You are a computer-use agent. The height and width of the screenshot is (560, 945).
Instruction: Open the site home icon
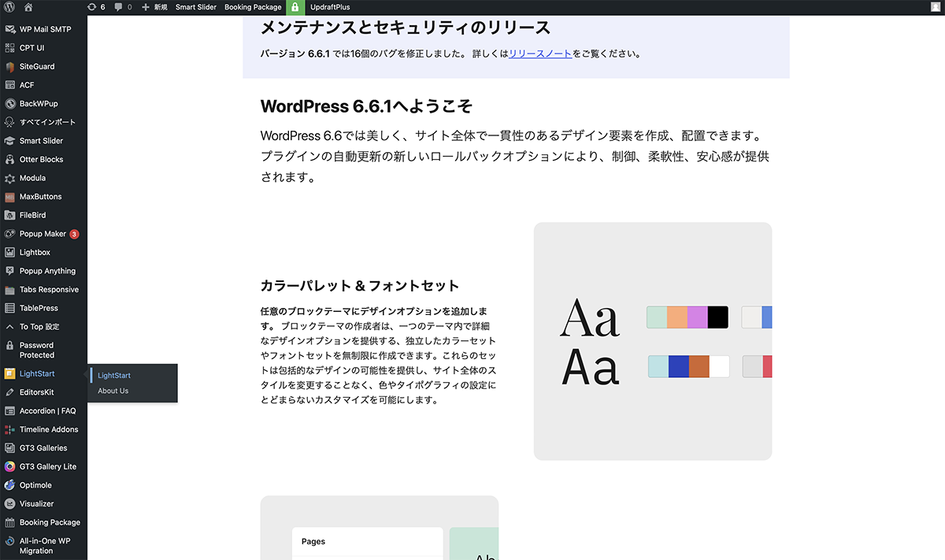coord(28,7)
